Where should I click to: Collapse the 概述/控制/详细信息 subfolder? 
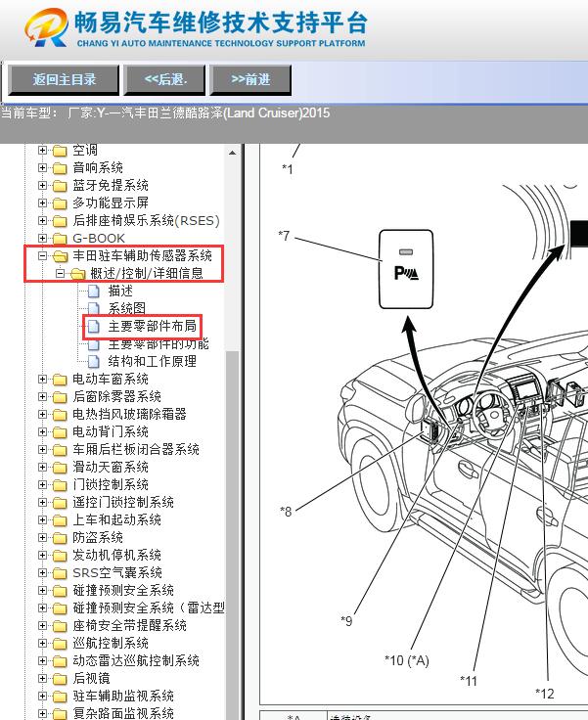click(61, 273)
